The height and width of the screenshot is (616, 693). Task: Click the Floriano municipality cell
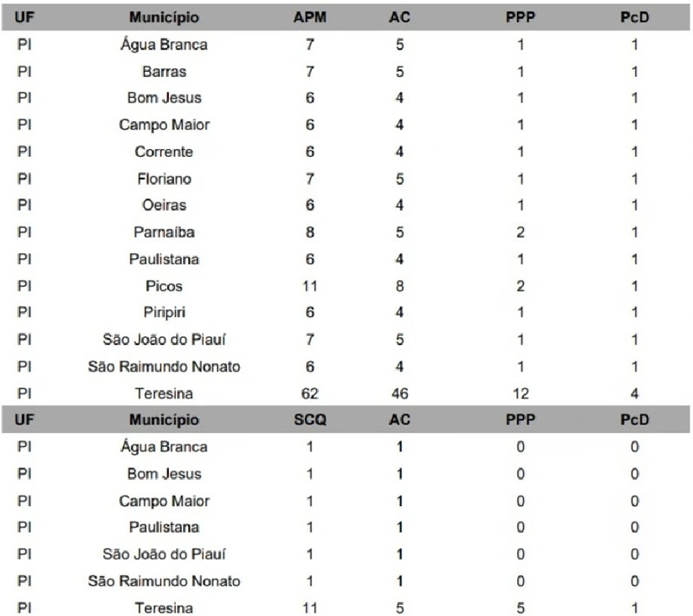pos(164,178)
